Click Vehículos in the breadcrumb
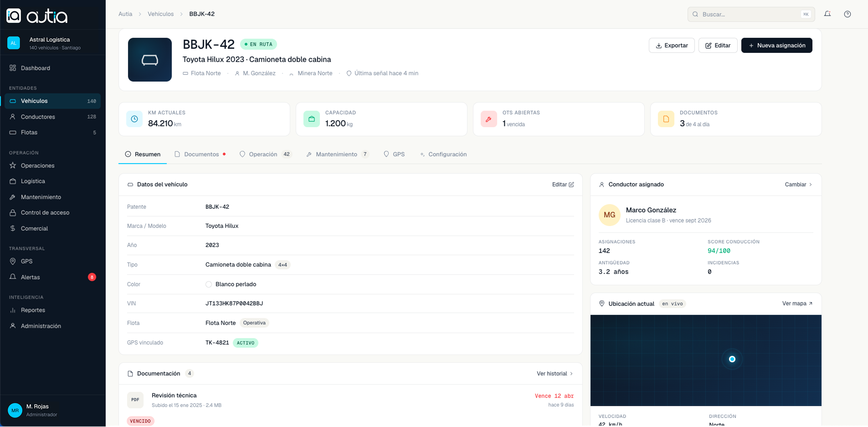 [161, 14]
